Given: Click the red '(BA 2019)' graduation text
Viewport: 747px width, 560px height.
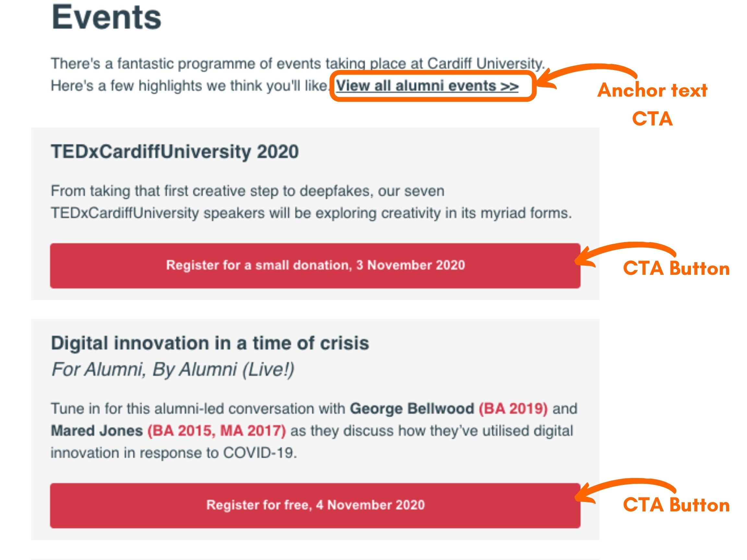Looking at the screenshot, I should click(513, 409).
